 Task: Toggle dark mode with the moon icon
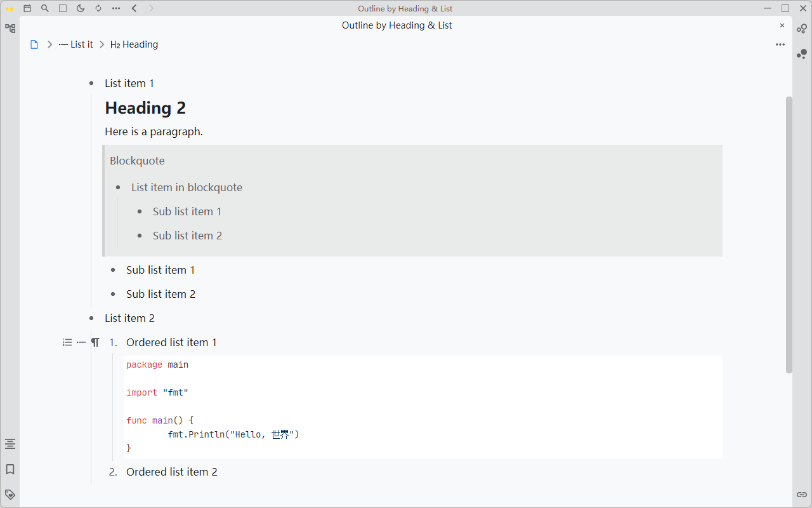click(81, 8)
